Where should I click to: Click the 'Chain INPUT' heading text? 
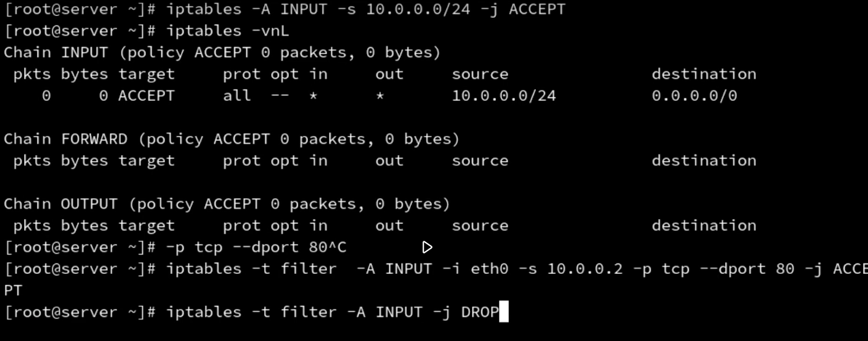[x=56, y=53]
